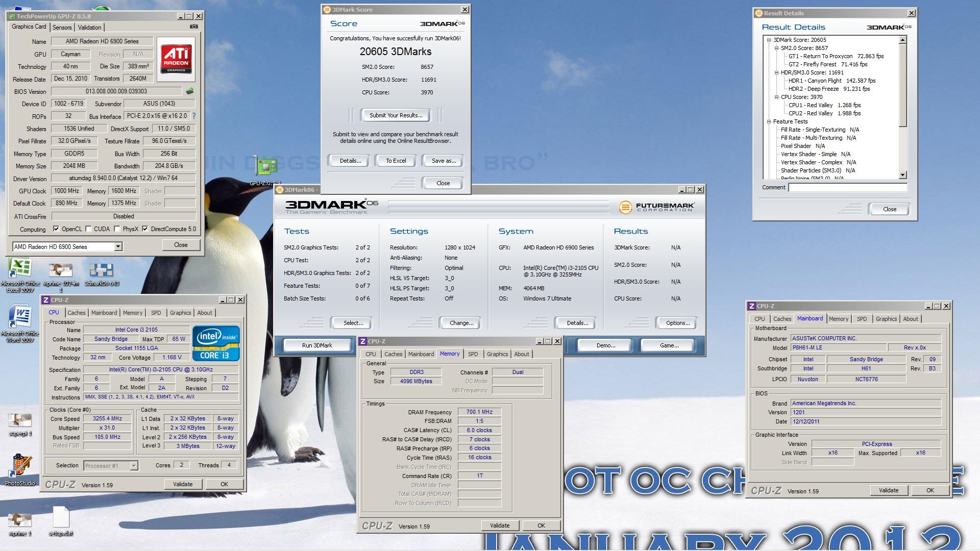Click the Result Details scroll down arrow

pyautogui.click(x=902, y=175)
